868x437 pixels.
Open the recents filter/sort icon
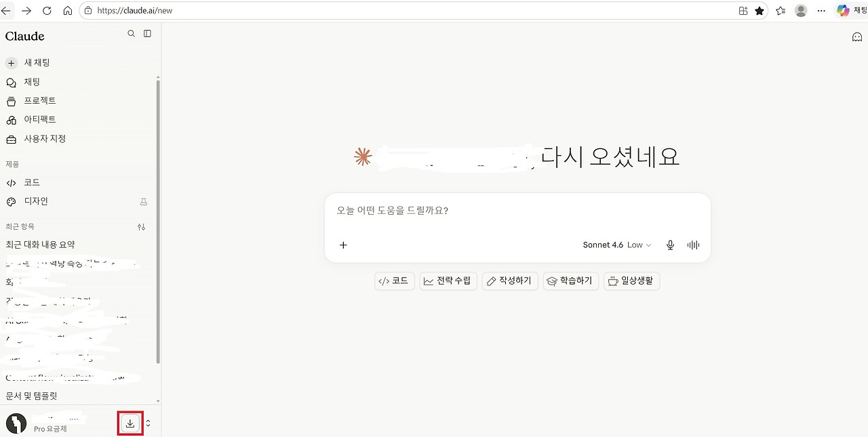tap(141, 227)
